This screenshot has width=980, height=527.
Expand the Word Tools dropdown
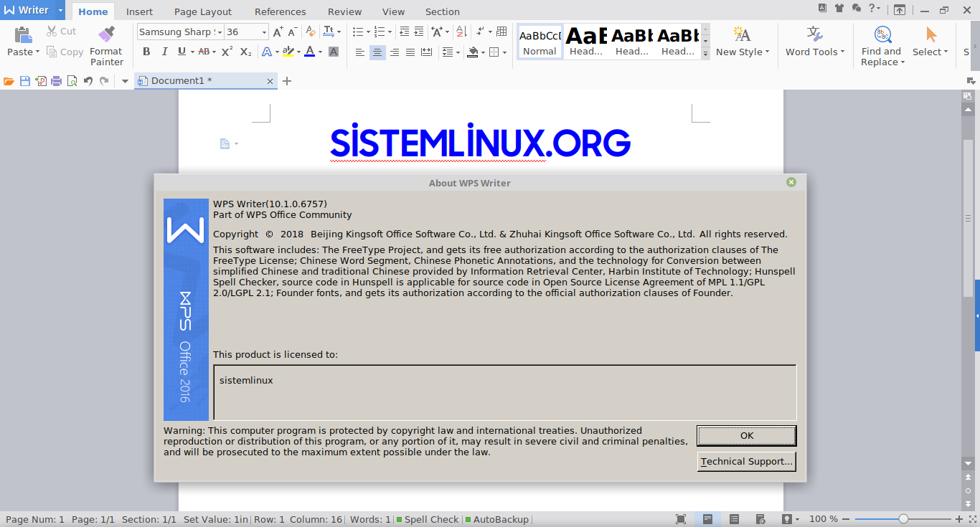(842, 52)
